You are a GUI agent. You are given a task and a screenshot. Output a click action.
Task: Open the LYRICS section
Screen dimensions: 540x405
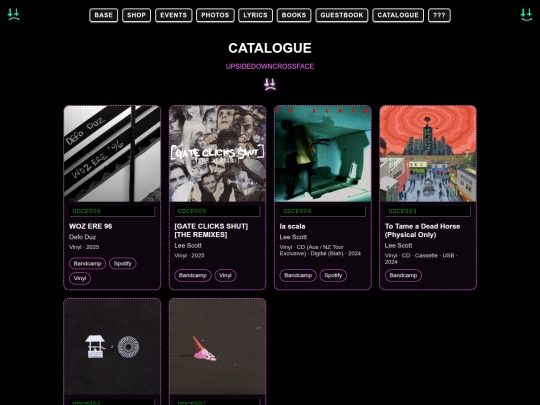(x=256, y=15)
